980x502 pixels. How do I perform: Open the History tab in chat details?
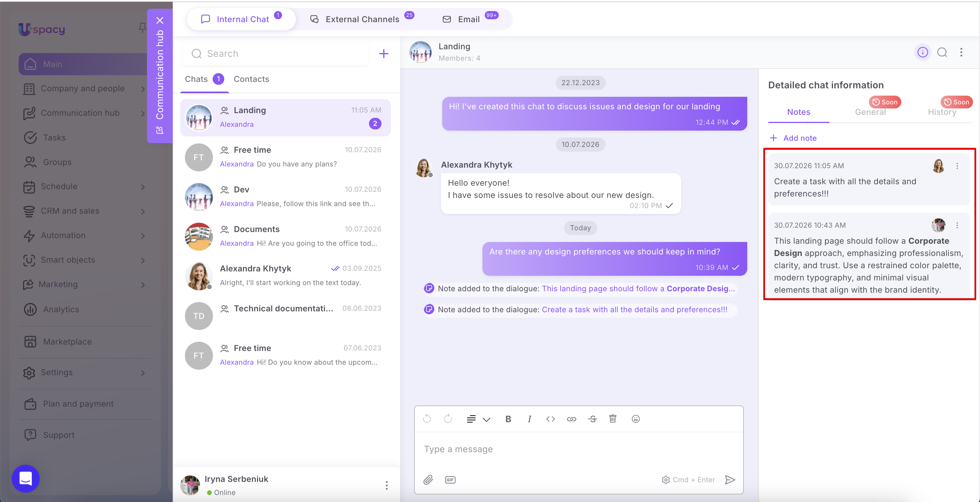point(942,112)
